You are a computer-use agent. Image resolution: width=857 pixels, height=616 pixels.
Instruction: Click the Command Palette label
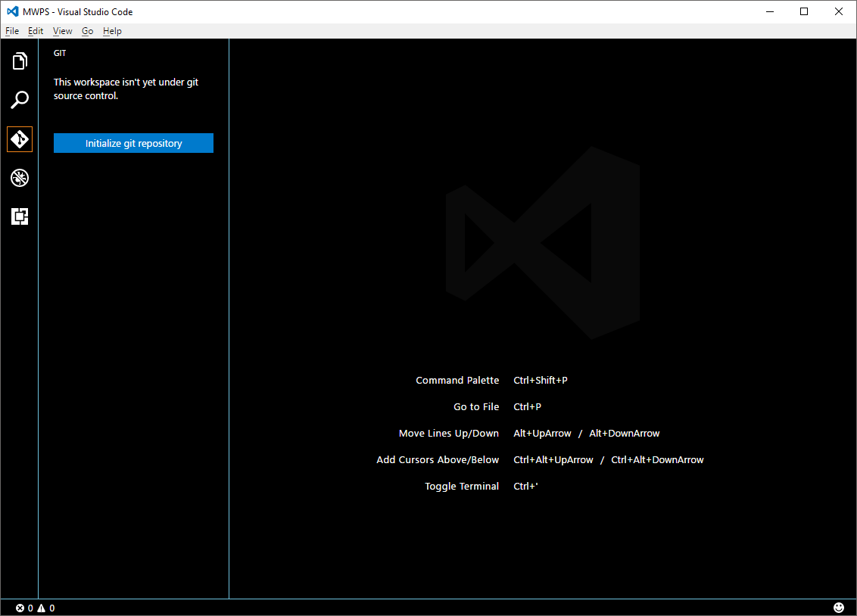tap(457, 380)
